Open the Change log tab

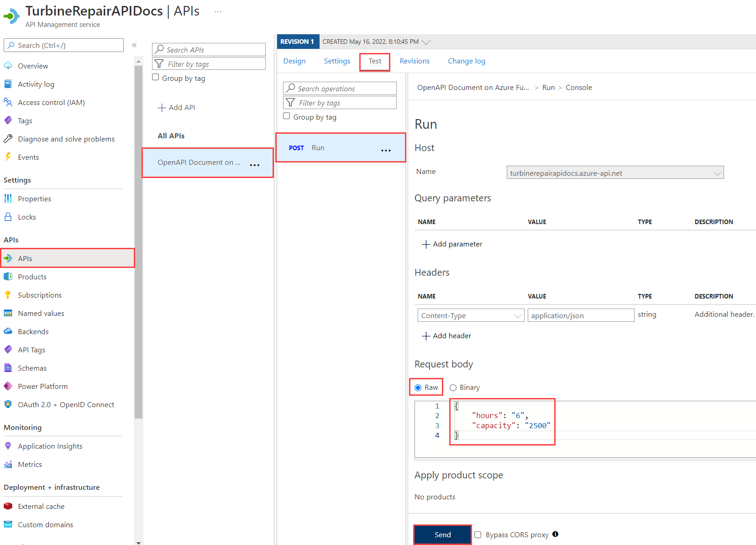point(466,61)
